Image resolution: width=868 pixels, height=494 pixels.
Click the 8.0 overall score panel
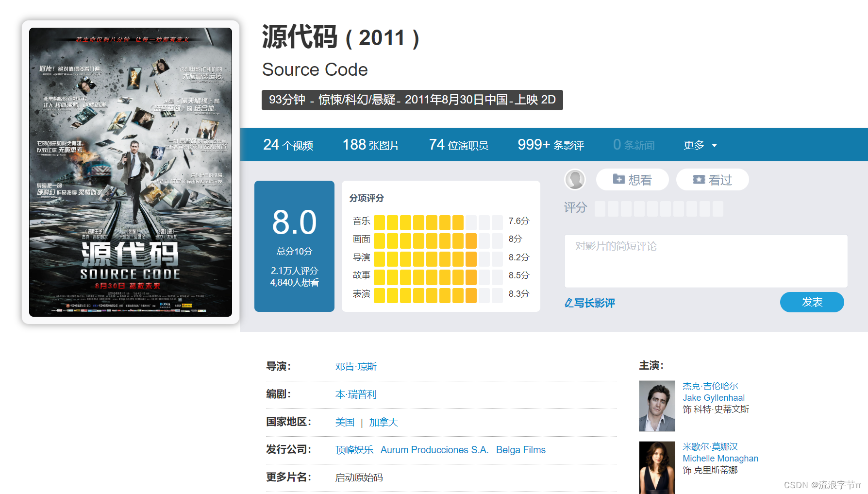click(x=294, y=246)
